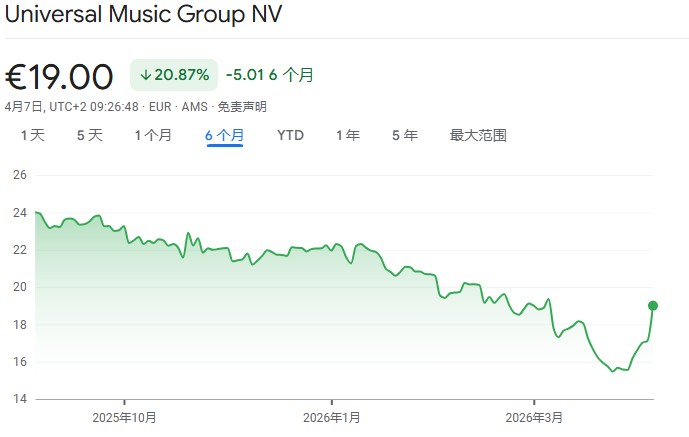Click the green endpoint dot on chart
The height and width of the screenshot is (437, 689).
point(653,306)
